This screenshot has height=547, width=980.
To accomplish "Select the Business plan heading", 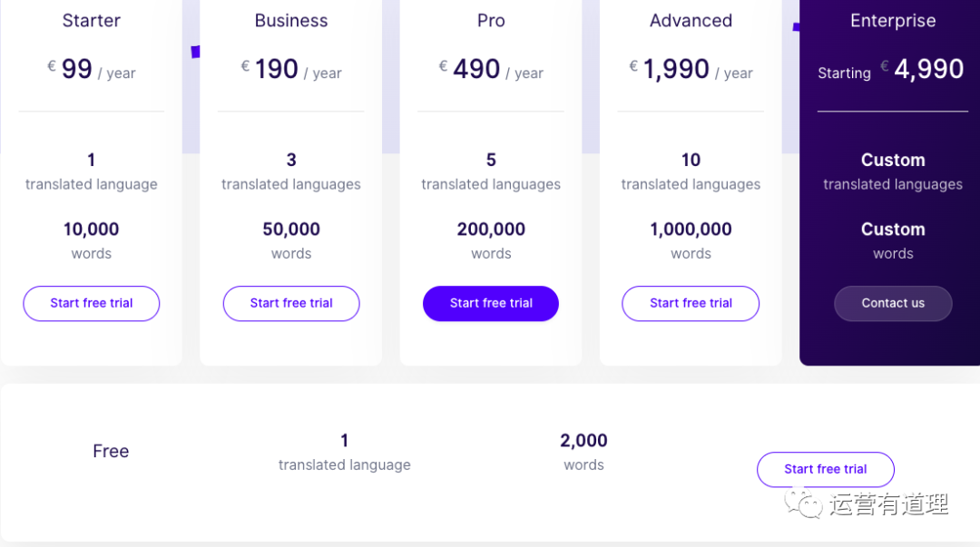I will [x=291, y=21].
